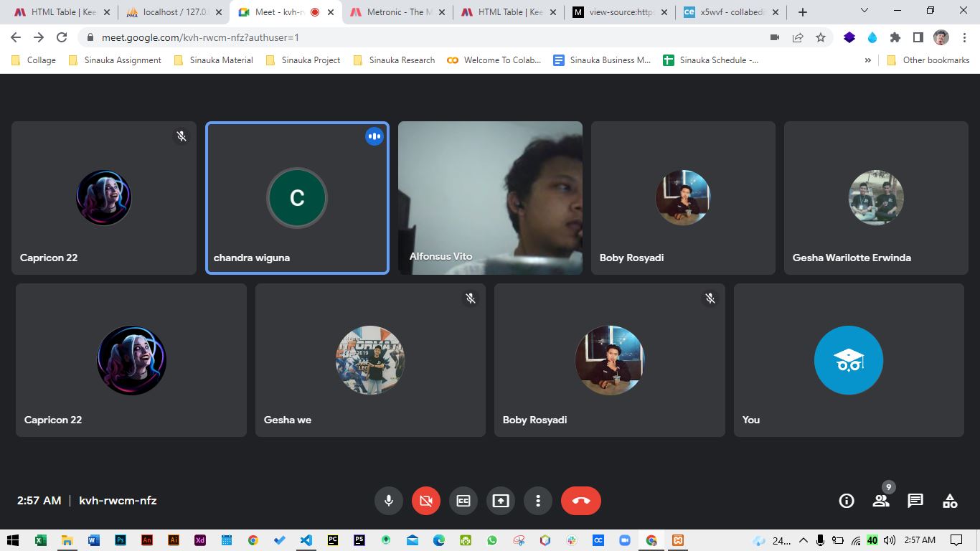The height and width of the screenshot is (551, 980).
Task: Expand the hidden bookmarks overflow chevron
Action: (x=868, y=60)
